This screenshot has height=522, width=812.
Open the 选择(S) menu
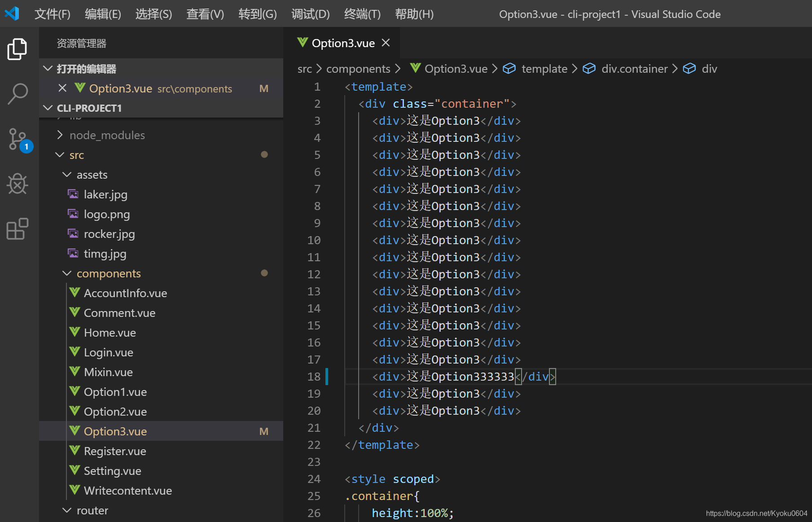point(154,14)
